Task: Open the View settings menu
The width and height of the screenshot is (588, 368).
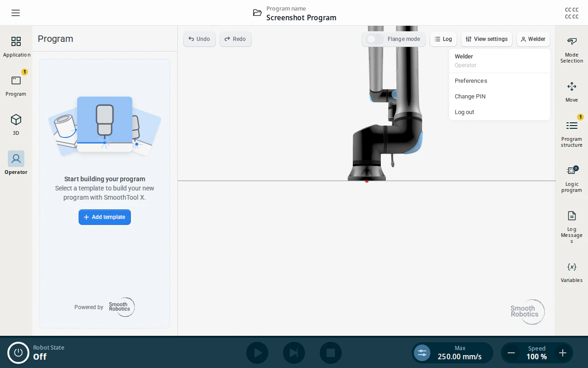Action: click(x=486, y=39)
